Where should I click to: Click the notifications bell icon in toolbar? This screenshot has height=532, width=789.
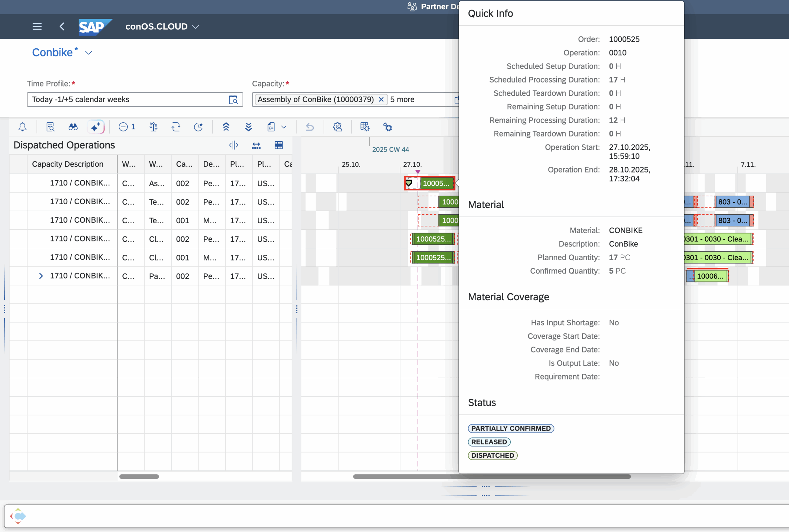coord(22,127)
